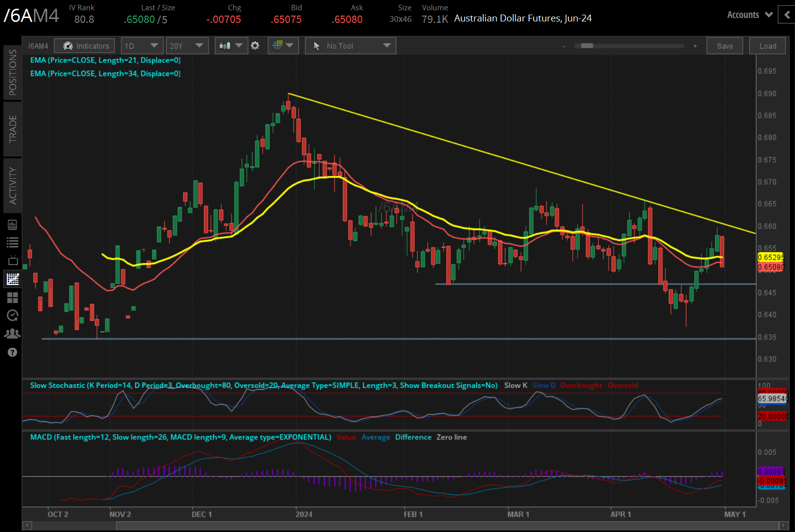
Task: Open the crosshair cursor mode dropdown
Action: tap(283, 46)
